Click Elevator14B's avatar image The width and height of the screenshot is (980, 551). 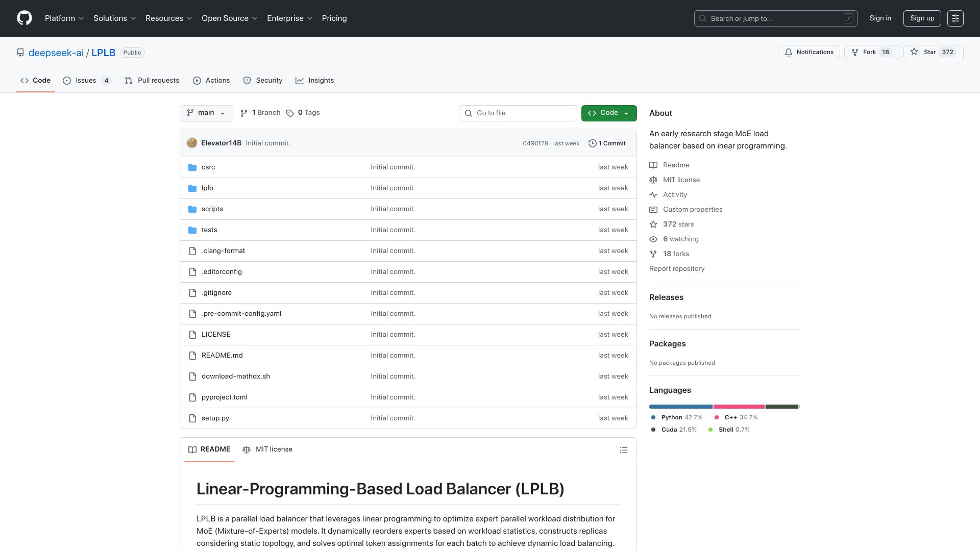[x=192, y=143]
